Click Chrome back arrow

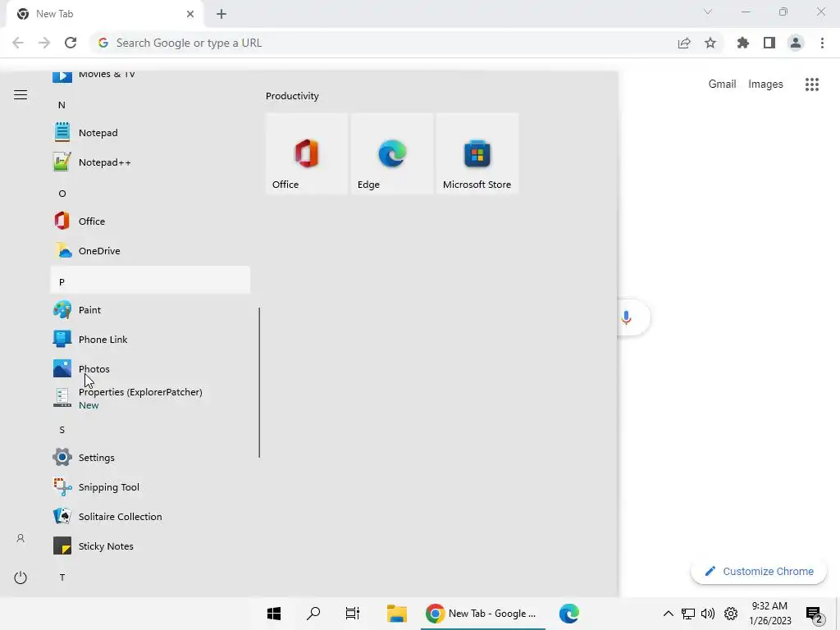(18, 43)
